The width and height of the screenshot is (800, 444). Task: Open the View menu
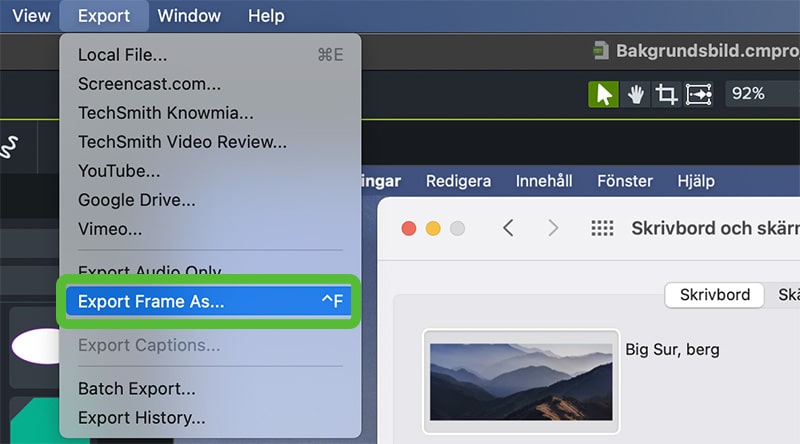click(31, 16)
